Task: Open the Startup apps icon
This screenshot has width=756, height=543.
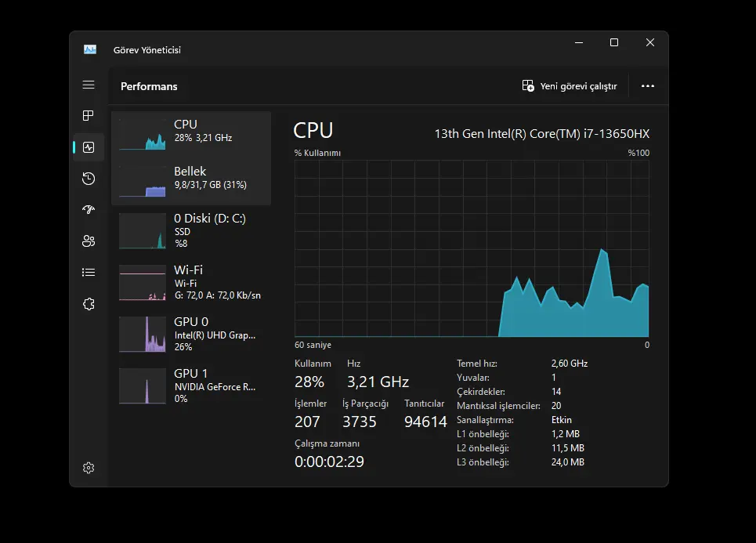Action: point(89,209)
